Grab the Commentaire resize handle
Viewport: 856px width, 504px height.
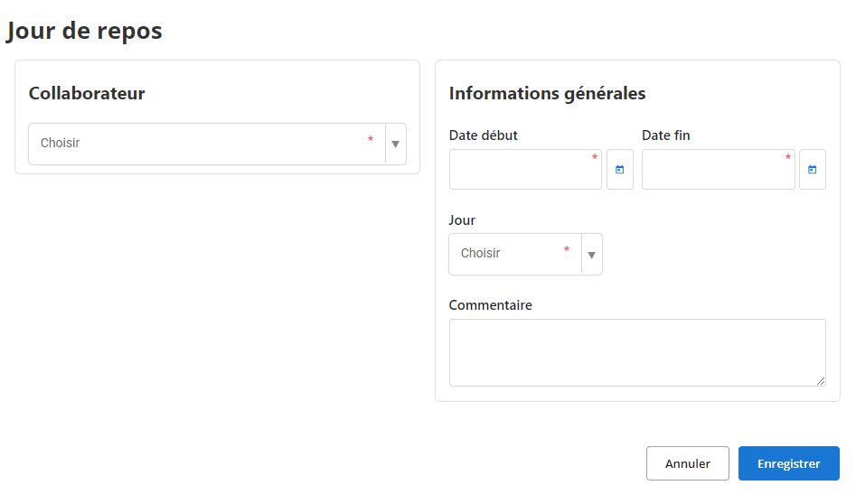[x=821, y=381]
